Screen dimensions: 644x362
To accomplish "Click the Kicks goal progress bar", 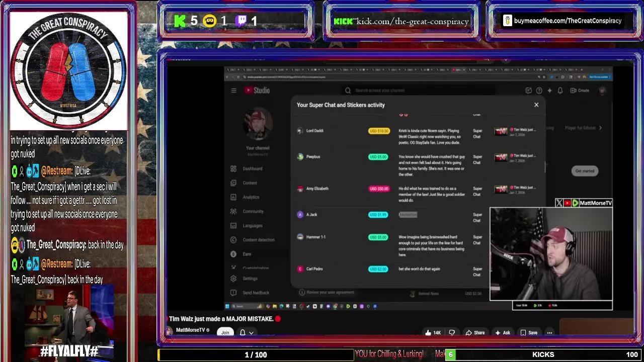I will pos(541,354).
